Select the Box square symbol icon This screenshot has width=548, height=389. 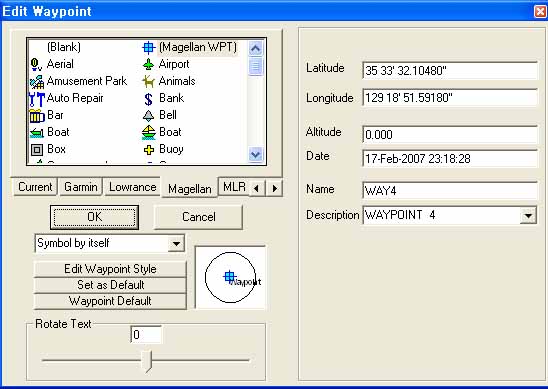pyautogui.click(x=37, y=150)
